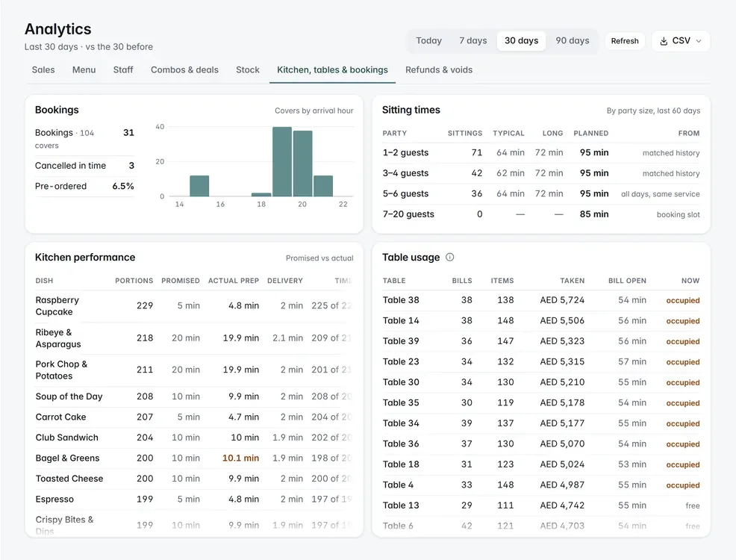Click the Refresh button
This screenshot has height=560, width=736.
coord(625,41)
